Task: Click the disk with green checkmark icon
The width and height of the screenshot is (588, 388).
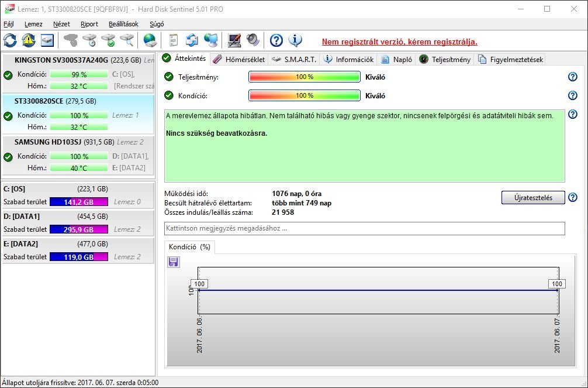Action: [x=108, y=40]
